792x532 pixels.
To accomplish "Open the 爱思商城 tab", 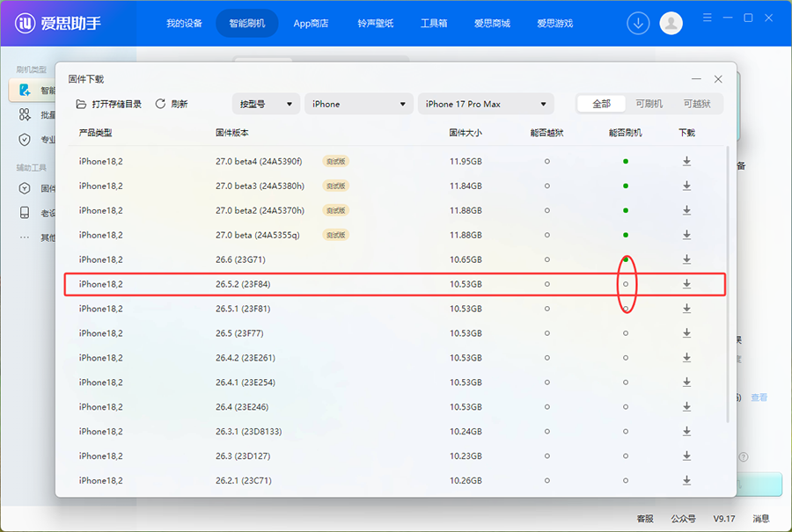I will [492, 23].
